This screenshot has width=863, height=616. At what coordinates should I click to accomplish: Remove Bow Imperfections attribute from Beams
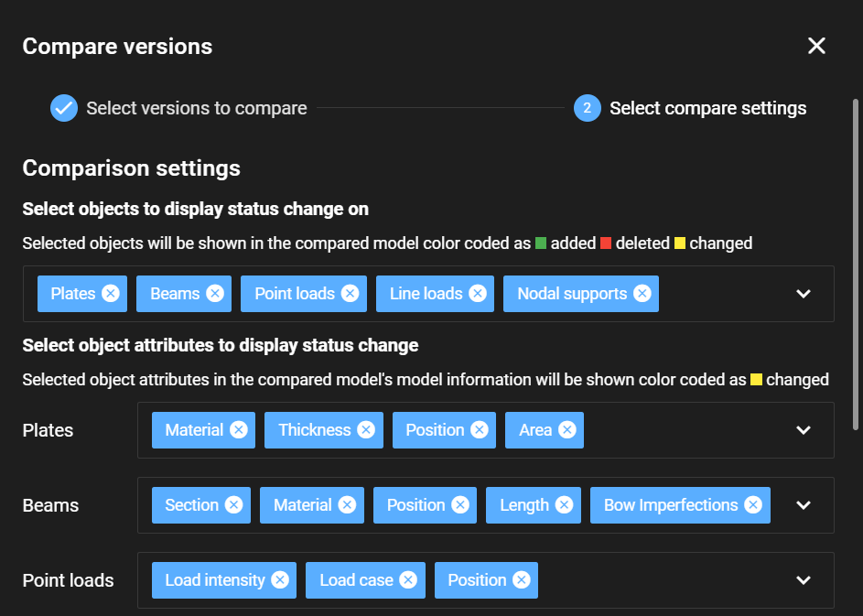pos(753,505)
